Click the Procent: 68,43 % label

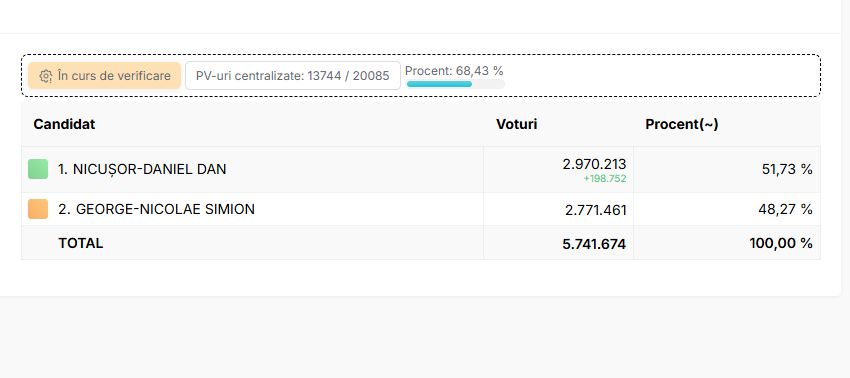point(454,71)
